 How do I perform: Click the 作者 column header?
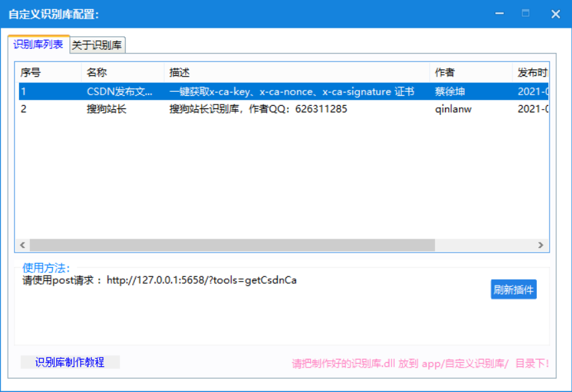pos(471,72)
